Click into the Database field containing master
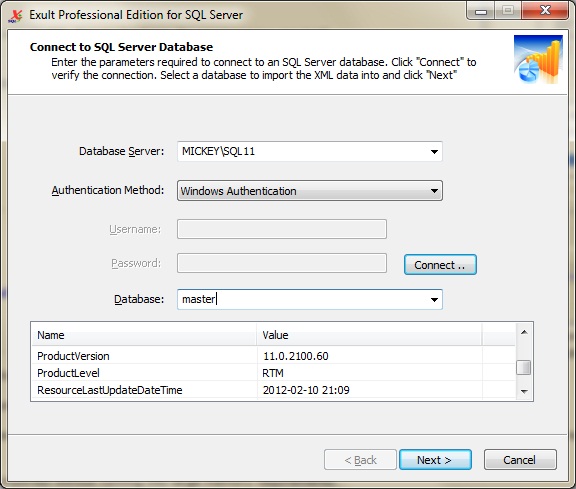The image size is (576, 489). (x=302, y=299)
